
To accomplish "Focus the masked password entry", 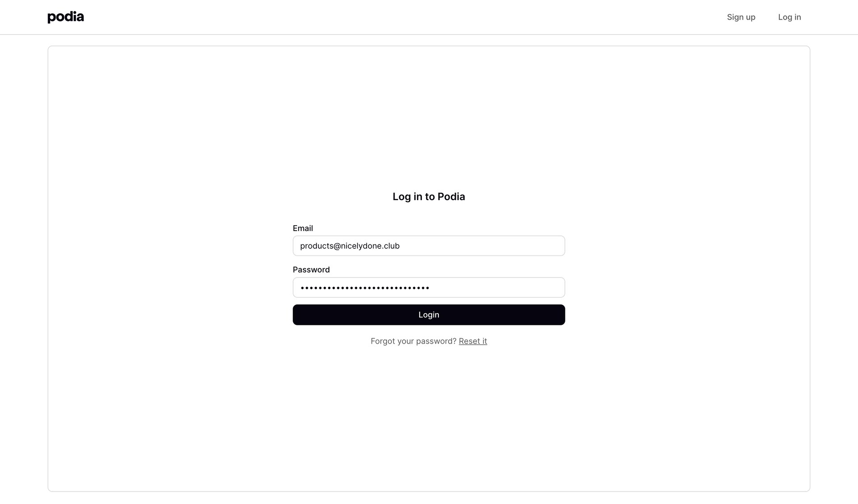I will pyautogui.click(x=429, y=287).
